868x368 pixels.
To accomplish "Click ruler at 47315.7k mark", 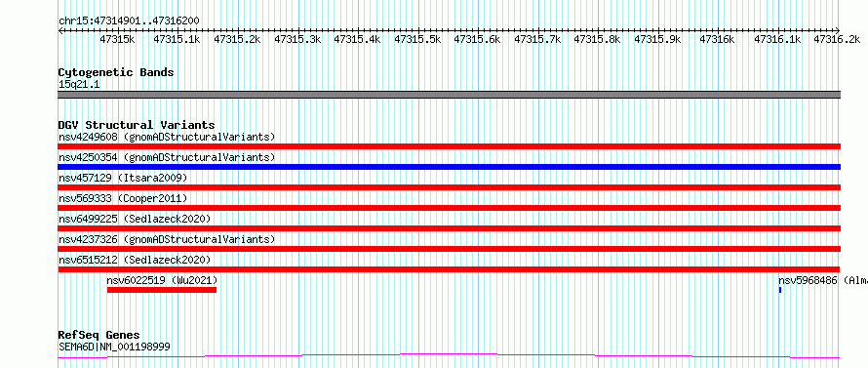I will pos(537,39).
